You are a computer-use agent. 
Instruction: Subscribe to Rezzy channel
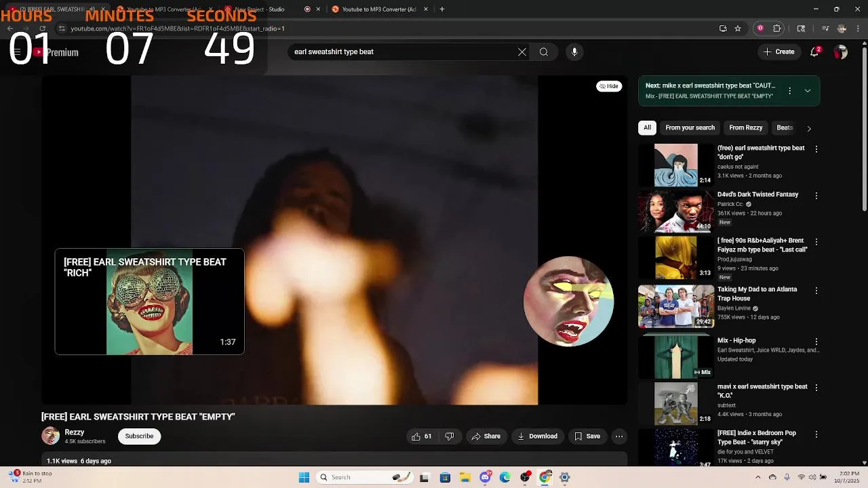pos(139,436)
